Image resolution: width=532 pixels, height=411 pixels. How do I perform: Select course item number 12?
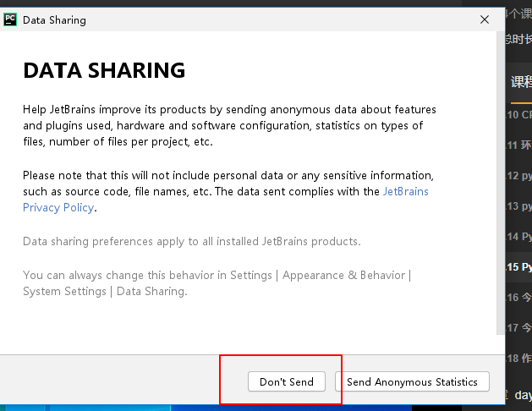pyautogui.click(x=519, y=175)
